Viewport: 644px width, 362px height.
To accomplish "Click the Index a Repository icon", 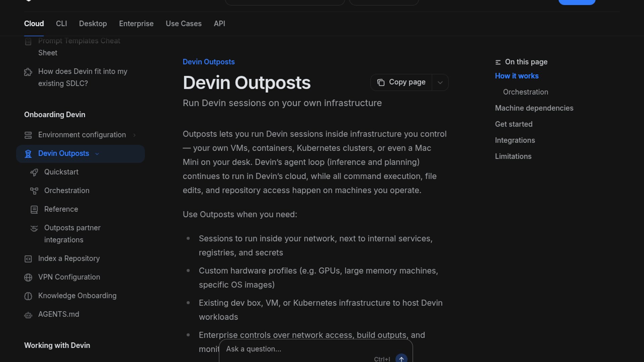I will pyautogui.click(x=28, y=259).
